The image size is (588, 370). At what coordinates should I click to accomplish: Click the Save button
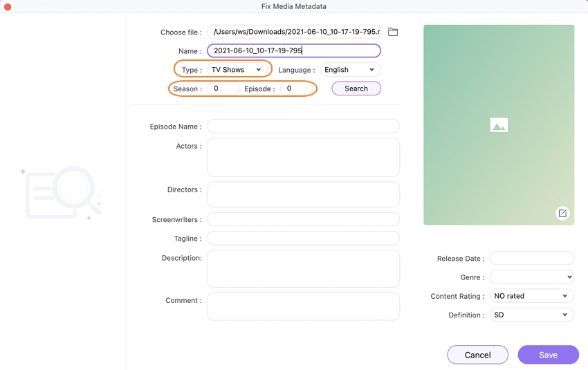[x=548, y=355]
